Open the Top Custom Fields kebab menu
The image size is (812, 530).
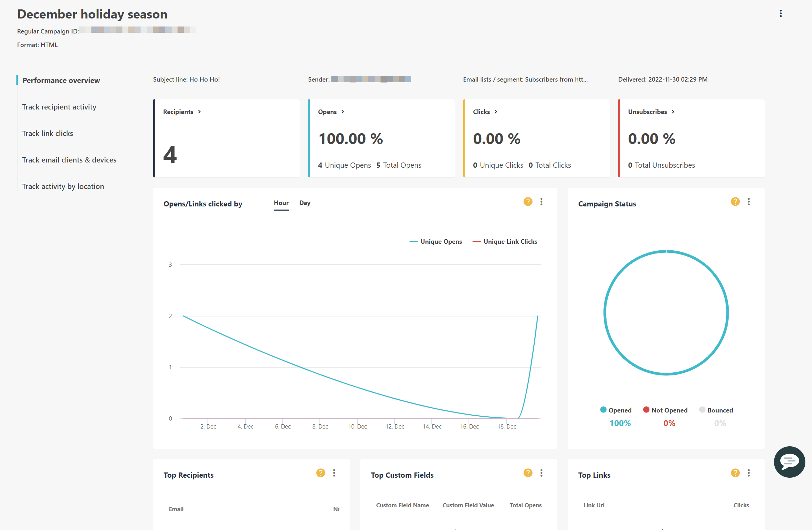pyautogui.click(x=541, y=473)
